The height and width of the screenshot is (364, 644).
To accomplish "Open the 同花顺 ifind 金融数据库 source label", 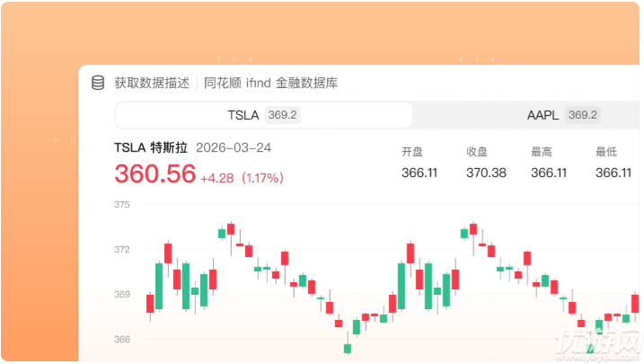I will (x=270, y=83).
